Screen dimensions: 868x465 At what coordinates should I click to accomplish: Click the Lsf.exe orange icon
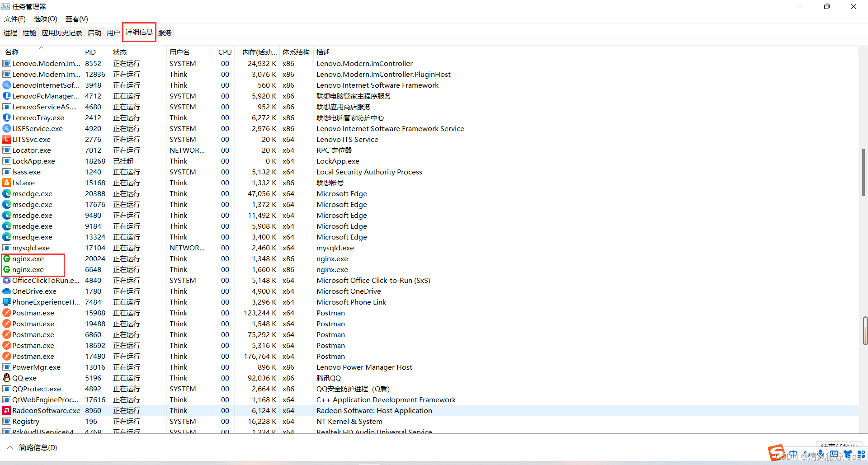tap(7, 183)
